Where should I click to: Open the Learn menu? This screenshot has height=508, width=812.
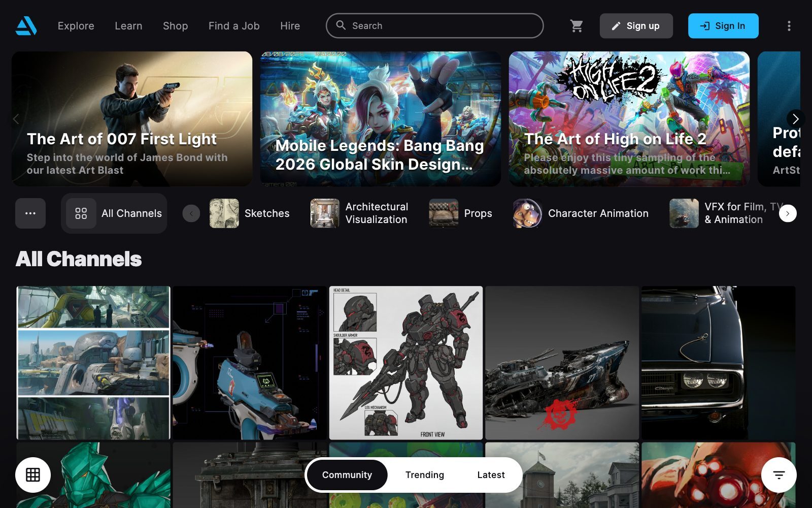(x=128, y=26)
